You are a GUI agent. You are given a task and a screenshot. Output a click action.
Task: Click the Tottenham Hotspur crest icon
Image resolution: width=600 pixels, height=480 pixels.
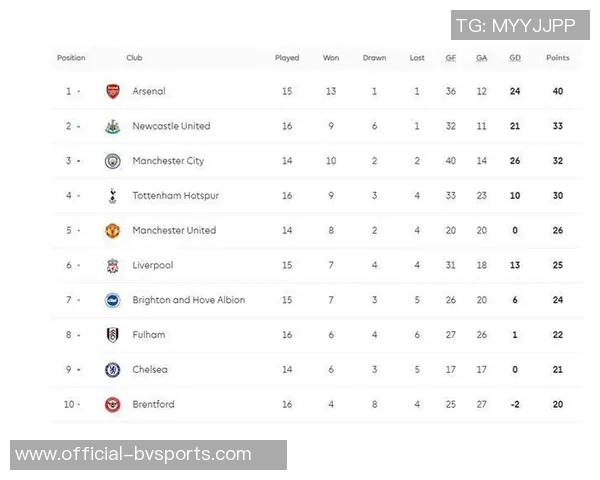pos(112,196)
